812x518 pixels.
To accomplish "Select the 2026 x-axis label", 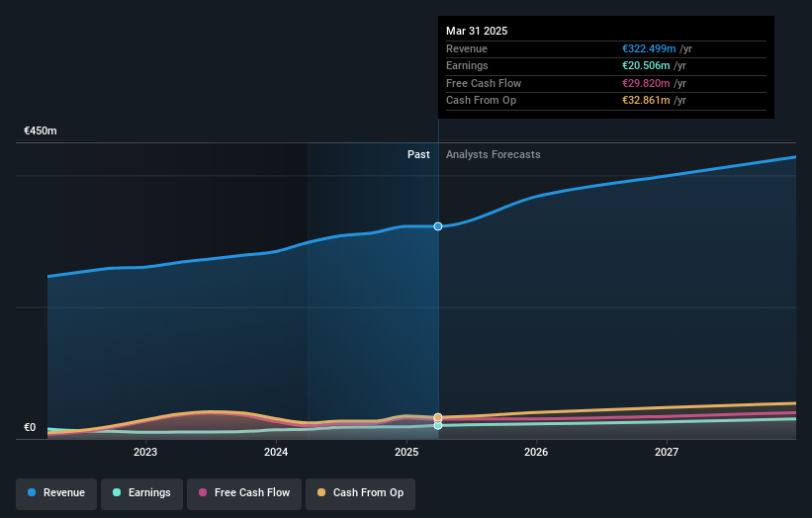I will pyautogui.click(x=536, y=452).
